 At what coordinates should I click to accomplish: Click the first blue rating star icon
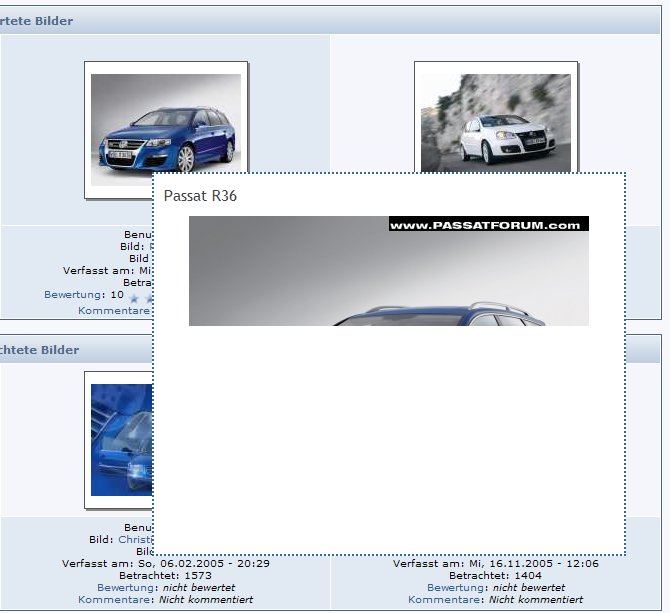coord(135,298)
